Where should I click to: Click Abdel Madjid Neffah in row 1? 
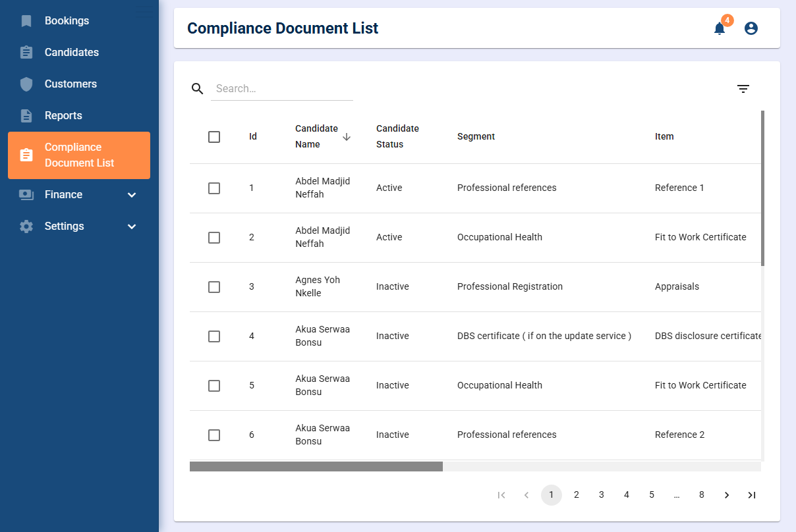click(322, 188)
